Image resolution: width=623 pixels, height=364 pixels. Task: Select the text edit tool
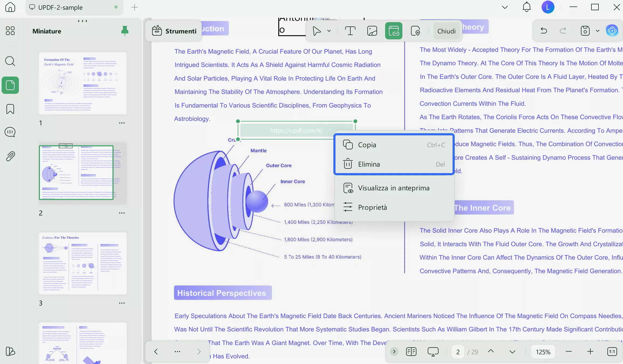pyautogui.click(x=350, y=31)
